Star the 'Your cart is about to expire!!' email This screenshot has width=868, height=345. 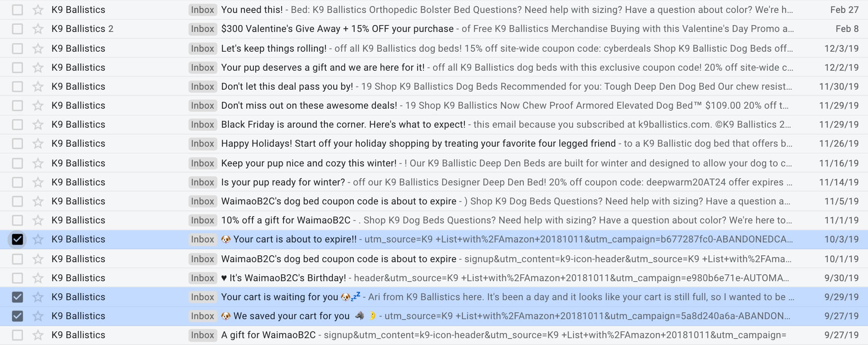coord(38,239)
